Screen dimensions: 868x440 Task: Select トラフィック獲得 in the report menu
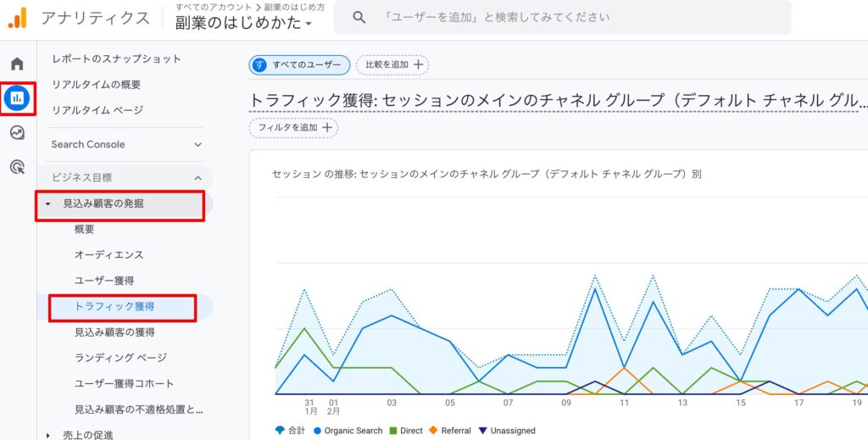click(114, 306)
